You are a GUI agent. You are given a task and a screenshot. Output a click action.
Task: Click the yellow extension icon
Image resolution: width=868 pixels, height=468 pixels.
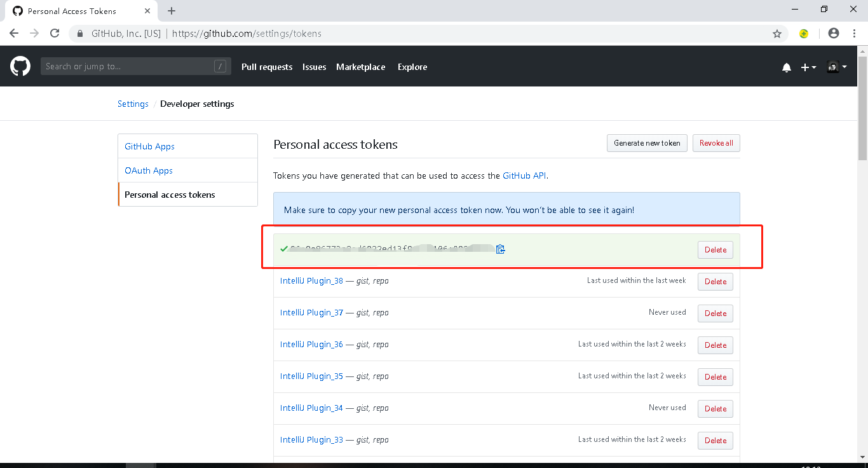pos(804,34)
